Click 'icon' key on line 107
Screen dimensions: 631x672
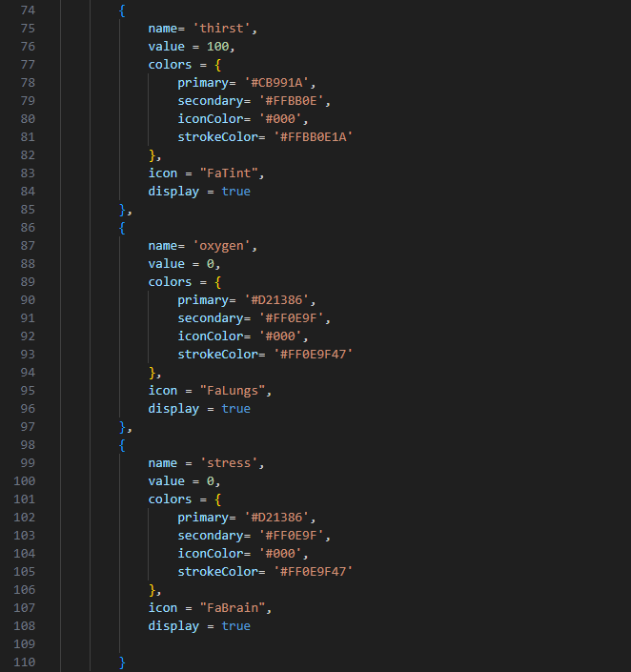click(x=162, y=608)
